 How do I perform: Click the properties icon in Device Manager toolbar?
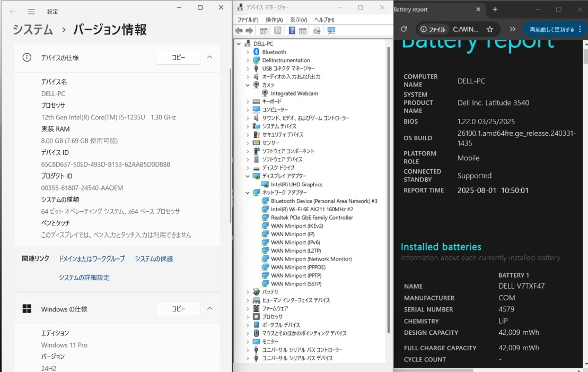click(277, 31)
